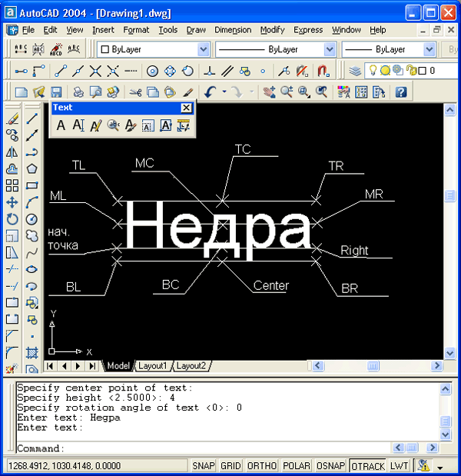461x476 pixels.
Task: Open the Help question mark icon
Action: pyautogui.click(x=400, y=92)
